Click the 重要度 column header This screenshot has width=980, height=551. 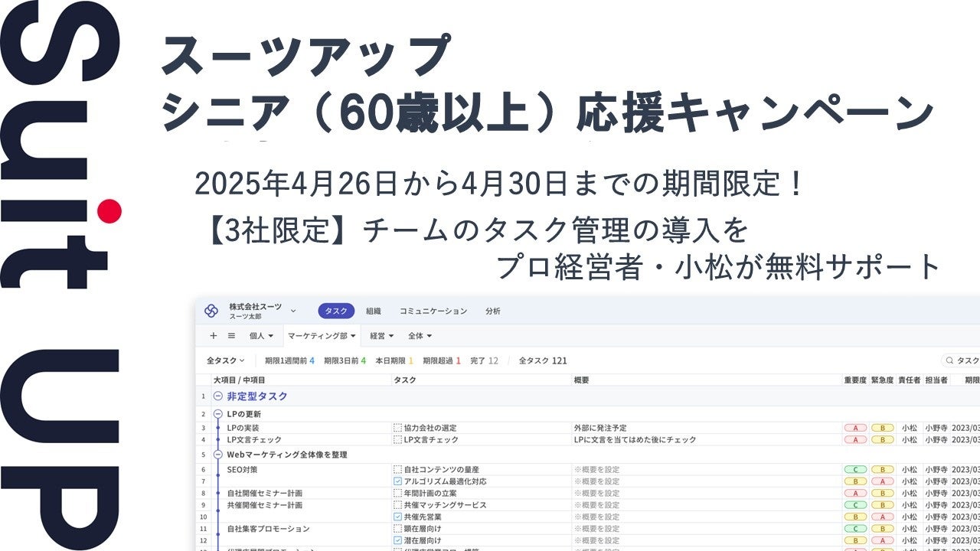pyautogui.click(x=855, y=380)
